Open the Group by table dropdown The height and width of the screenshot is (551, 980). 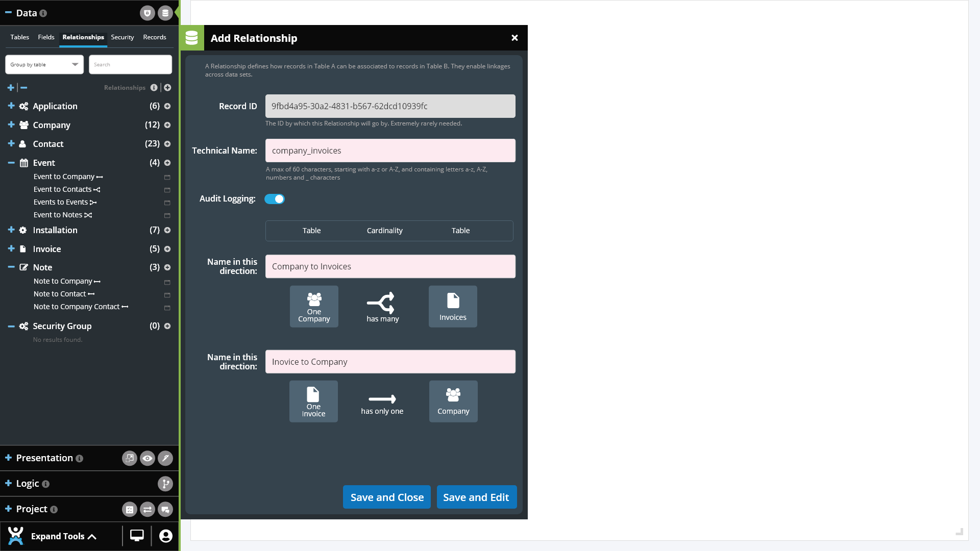44,65
